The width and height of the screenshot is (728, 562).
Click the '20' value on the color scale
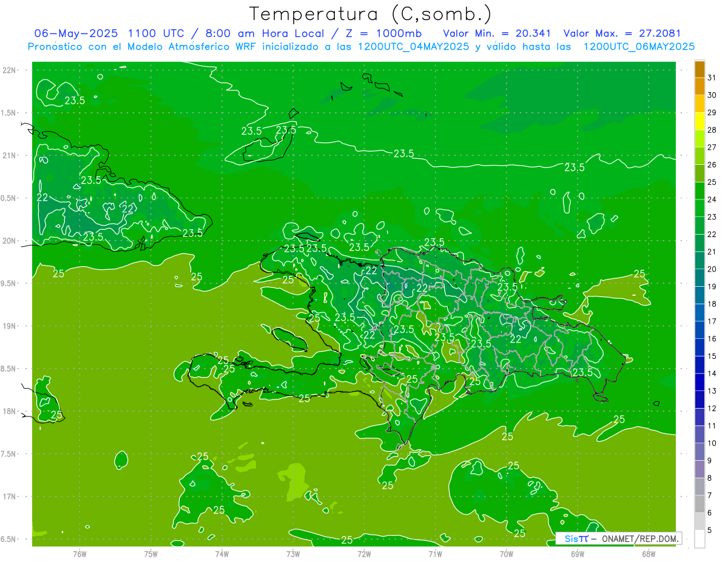coord(712,269)
